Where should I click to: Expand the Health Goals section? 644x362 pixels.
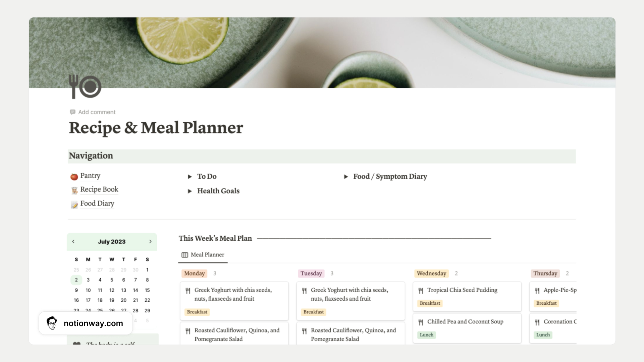(x=190, y=191)
